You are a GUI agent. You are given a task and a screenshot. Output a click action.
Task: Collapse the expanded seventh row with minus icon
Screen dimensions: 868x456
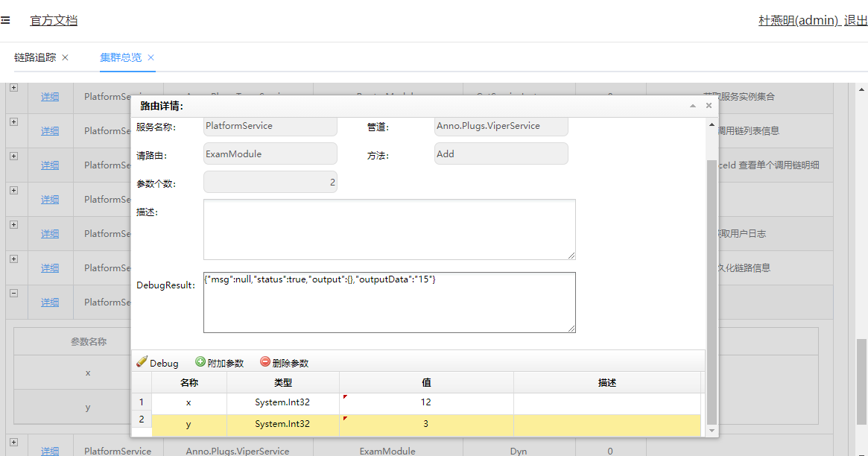(14, 294)
